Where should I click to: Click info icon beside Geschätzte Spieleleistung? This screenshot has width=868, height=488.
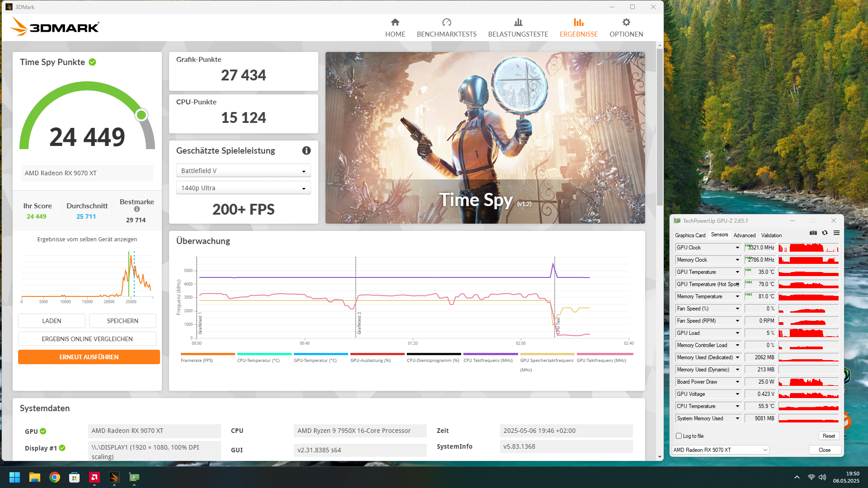(307, 150)
